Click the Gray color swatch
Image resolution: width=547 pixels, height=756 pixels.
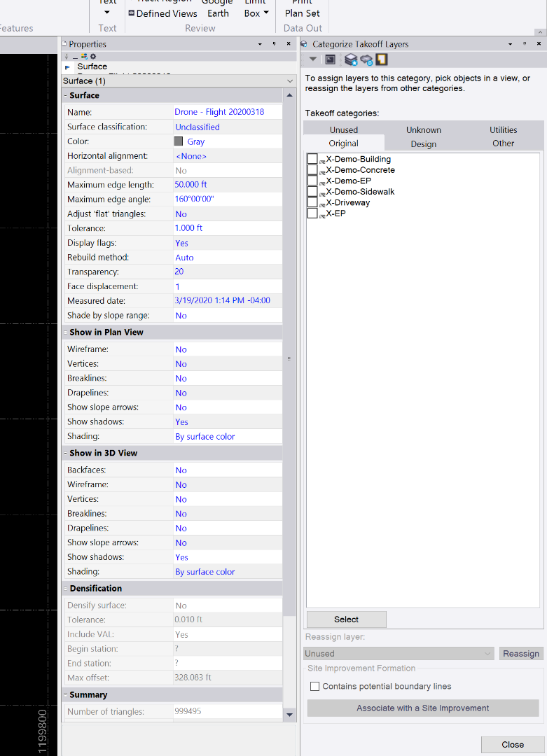click(179, 141)
